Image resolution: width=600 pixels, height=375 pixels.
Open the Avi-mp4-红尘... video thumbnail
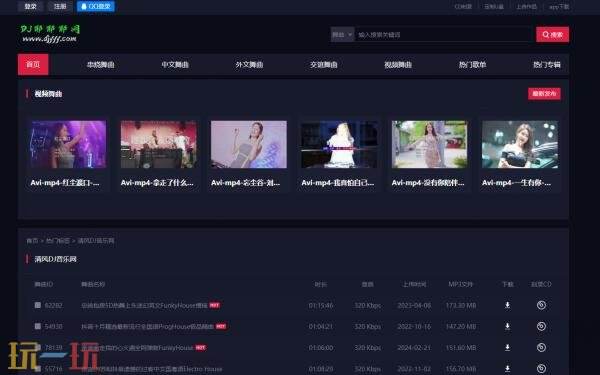68,144
